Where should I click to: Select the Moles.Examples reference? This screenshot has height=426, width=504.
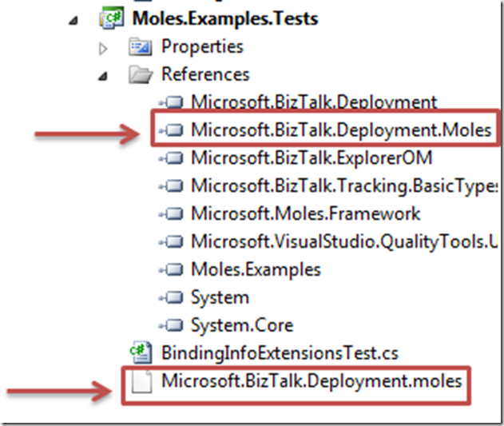pyautogui.click(x=256, y=269)
